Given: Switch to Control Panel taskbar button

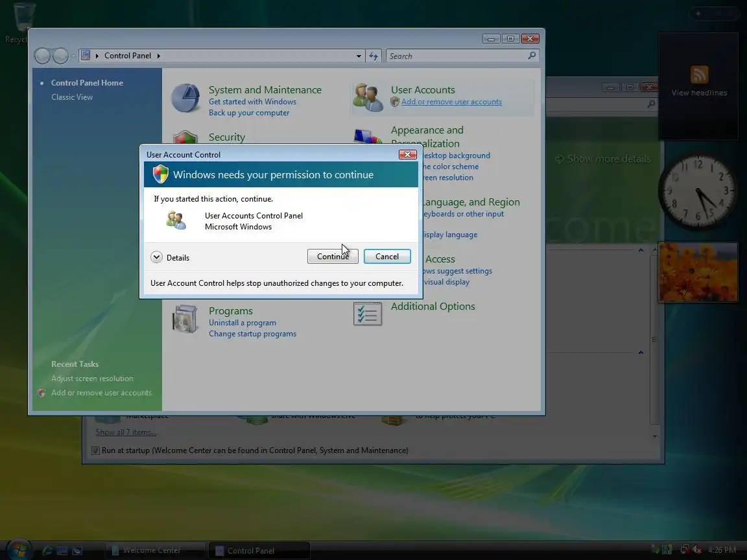Looking at the screenshot, I should 259,550.
